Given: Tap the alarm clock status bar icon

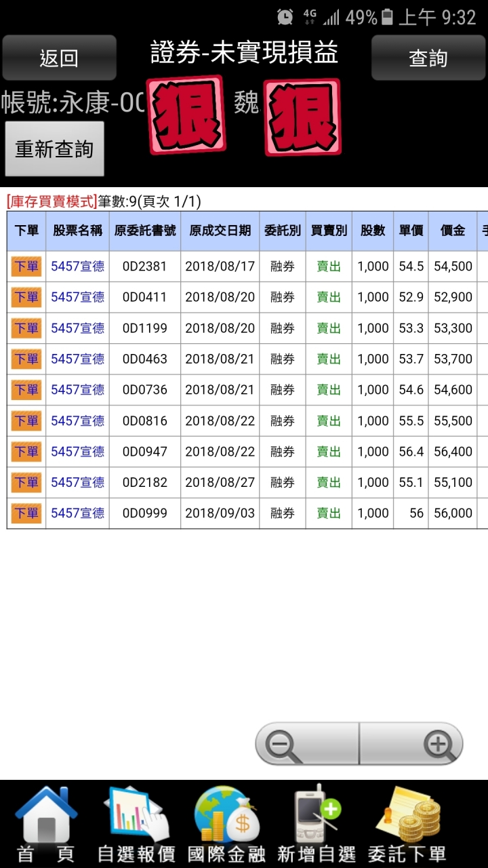Looking at the screenshot, I should tap(286, 17).
